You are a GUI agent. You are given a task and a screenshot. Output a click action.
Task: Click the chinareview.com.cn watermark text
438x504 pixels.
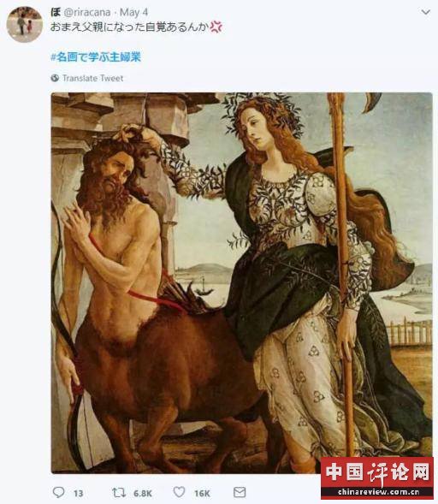point(378,492)
